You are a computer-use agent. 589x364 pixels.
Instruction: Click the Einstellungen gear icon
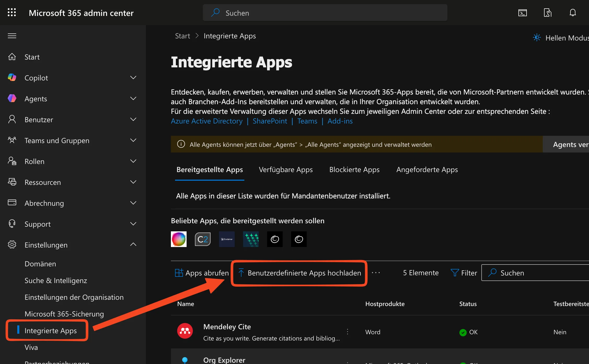12,245
